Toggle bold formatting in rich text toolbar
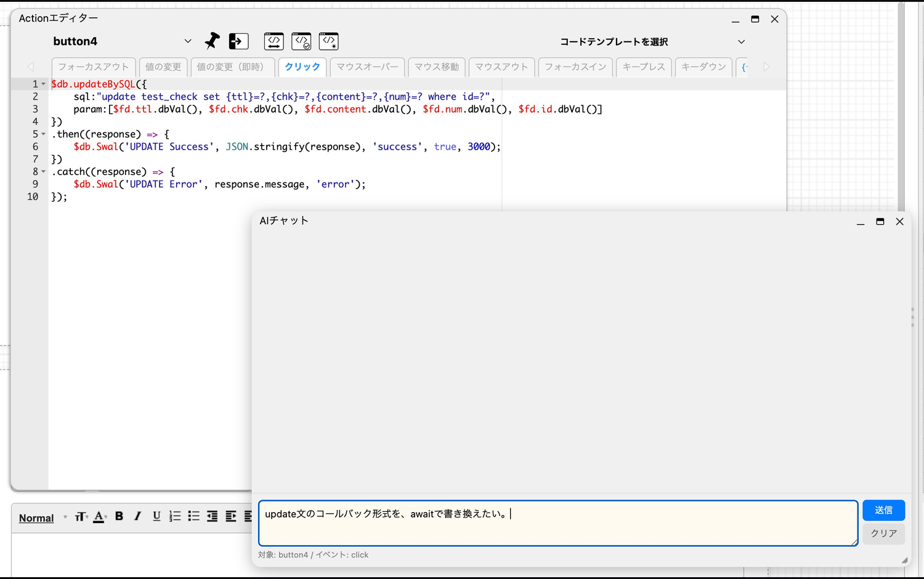Viewport: 924px width, 579px height. pos(120,516)
